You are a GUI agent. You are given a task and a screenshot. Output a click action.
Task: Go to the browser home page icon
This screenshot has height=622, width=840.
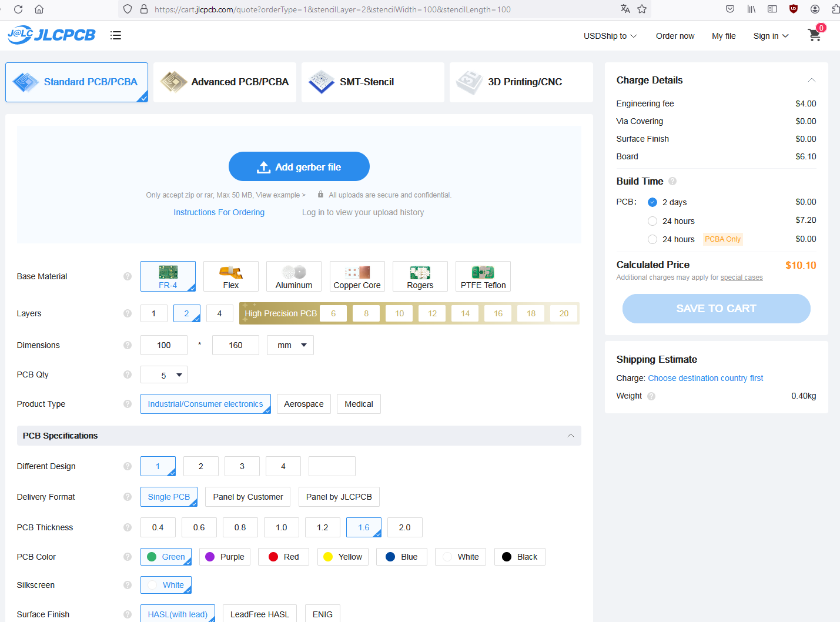click(x=39, y=9)
